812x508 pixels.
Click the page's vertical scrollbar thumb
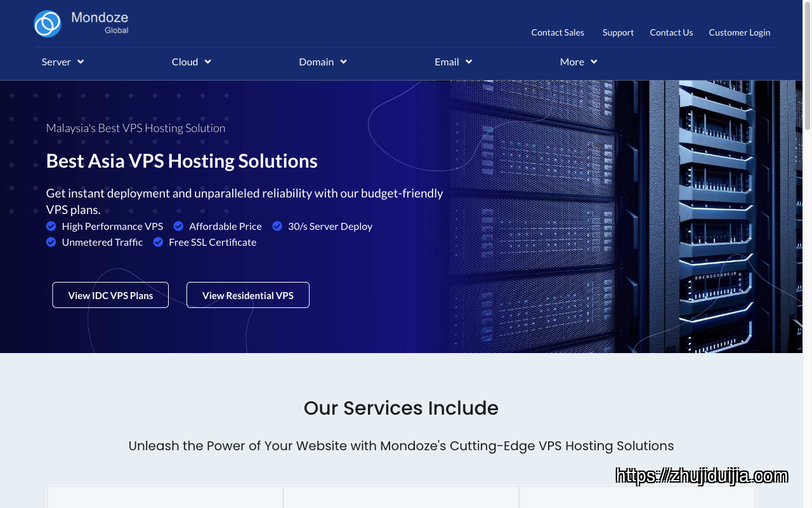[x=807, y=67]
